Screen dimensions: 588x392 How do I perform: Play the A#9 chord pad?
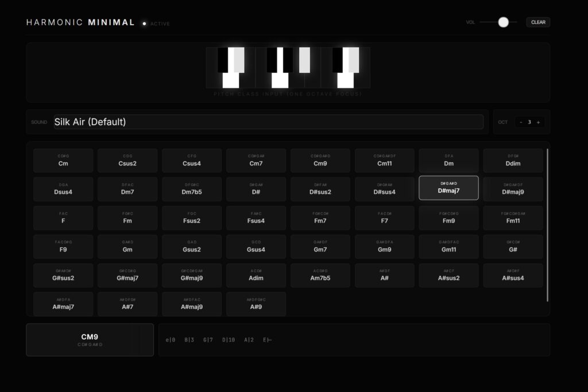click(x=256, y=304)
